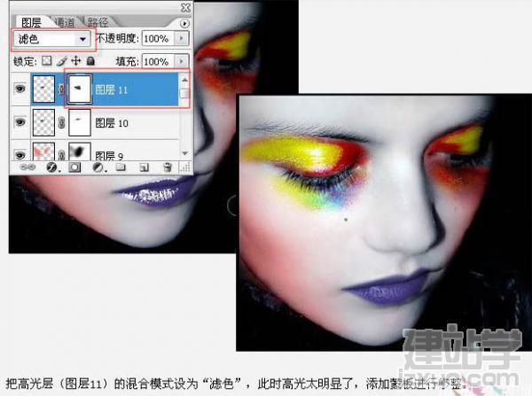Open the 填充 slider arrow
The width and height of the screenshot is (532, 396).
point(182,62)
